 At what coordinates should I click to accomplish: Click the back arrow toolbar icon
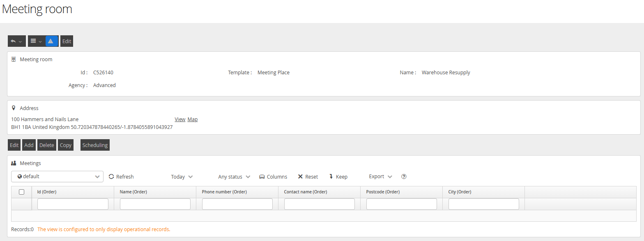click(x=14, y=41)
